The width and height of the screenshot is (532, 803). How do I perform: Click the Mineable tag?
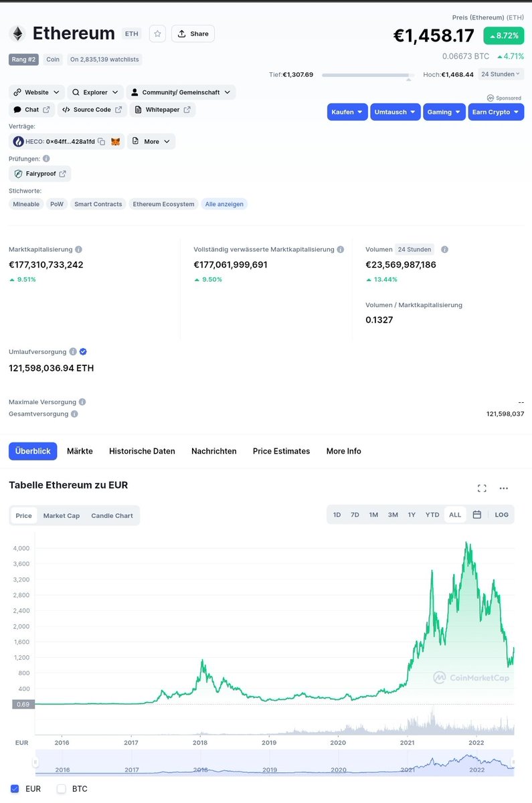26,204
